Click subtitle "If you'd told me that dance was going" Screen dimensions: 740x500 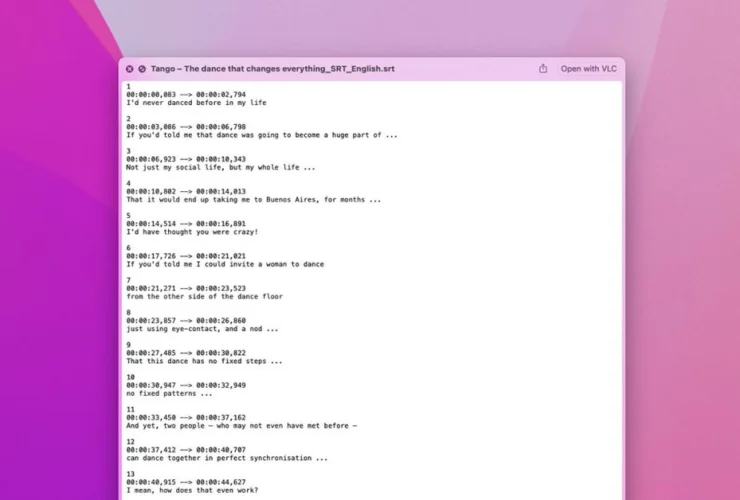coord(262,135)
